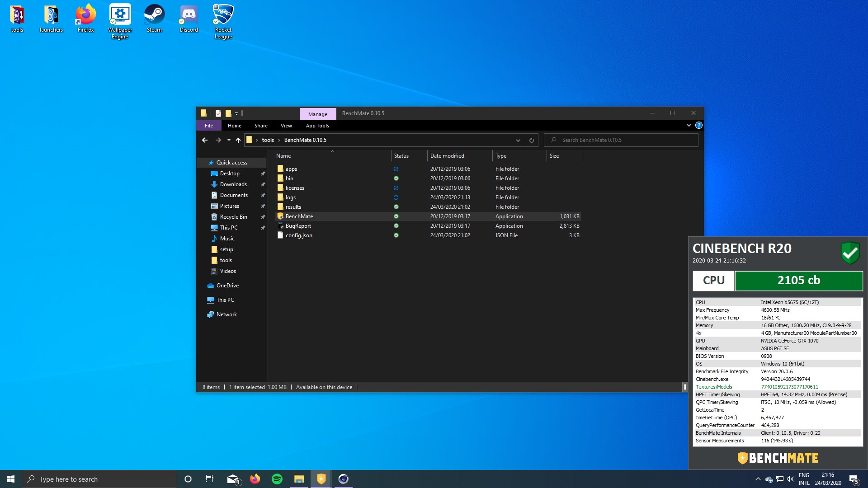Select the licenses folder
Viewport: 868px width, 488px height.
click(x=428, y=188)
